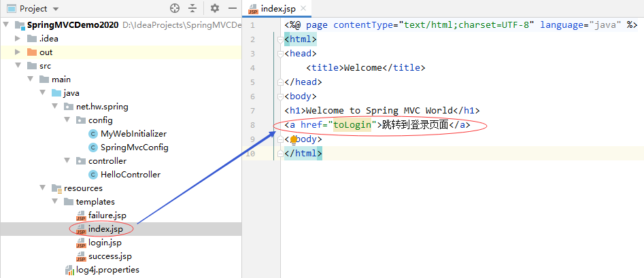Fold the html tag at line 2
This screenshot has width=644, height=278.
[280, 39]
